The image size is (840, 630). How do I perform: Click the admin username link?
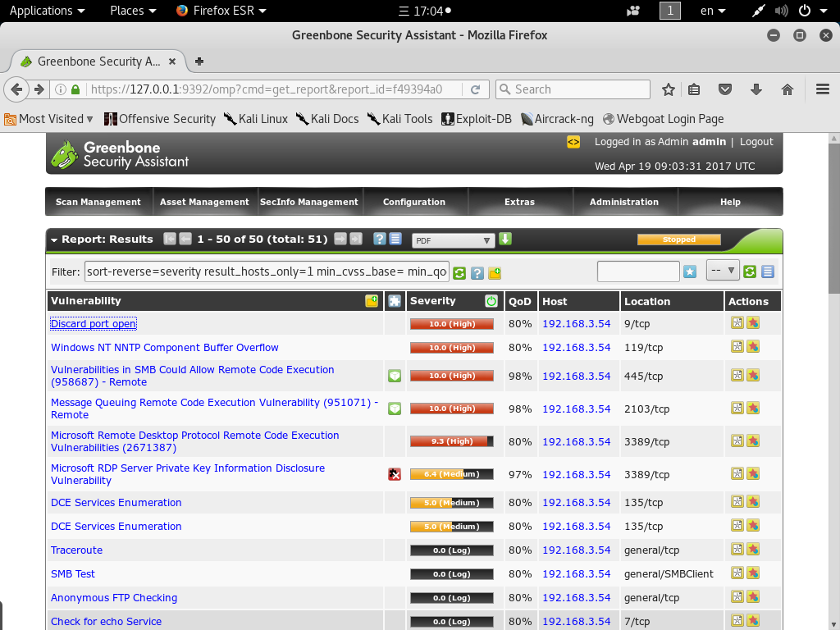pos(709,142)
